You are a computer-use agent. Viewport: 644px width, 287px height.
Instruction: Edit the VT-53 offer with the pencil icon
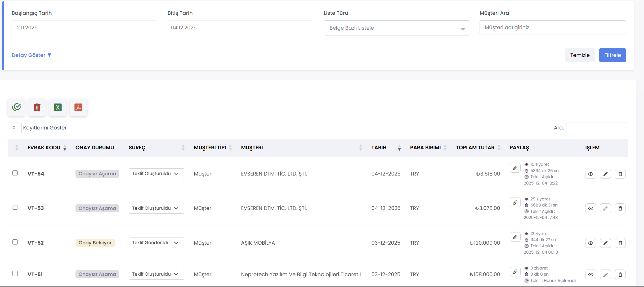tap(605, 208)
